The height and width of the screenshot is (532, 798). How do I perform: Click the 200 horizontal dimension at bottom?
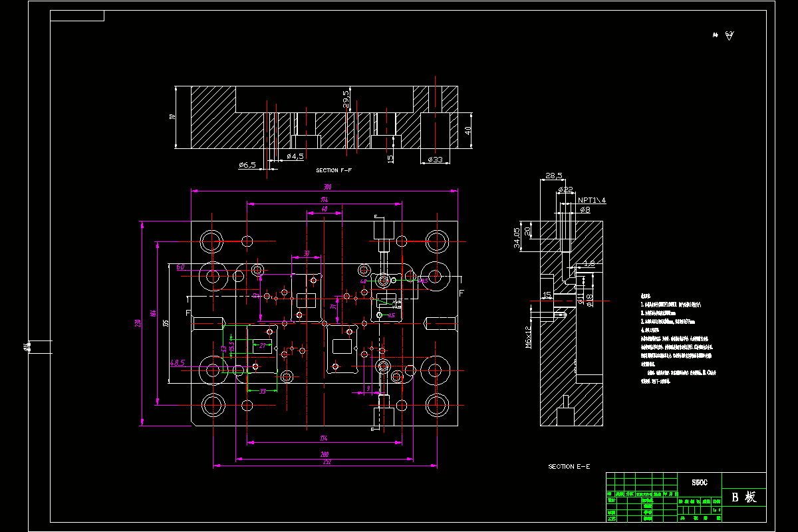[x=325, y=455]
